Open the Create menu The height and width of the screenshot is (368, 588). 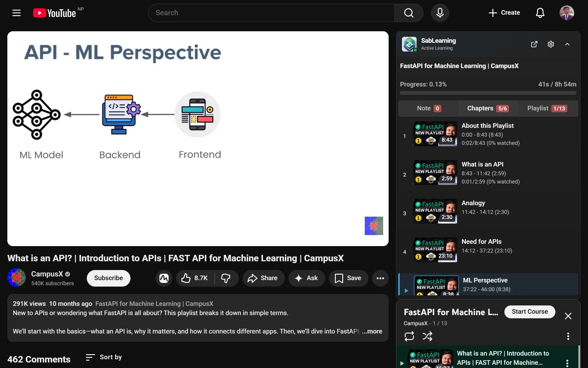click(504, 13)
